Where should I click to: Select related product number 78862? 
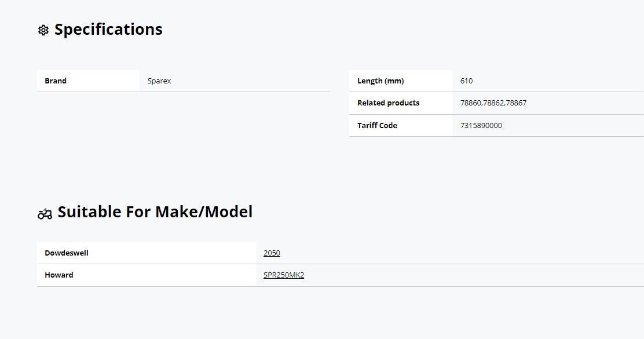tap(493, 103)
